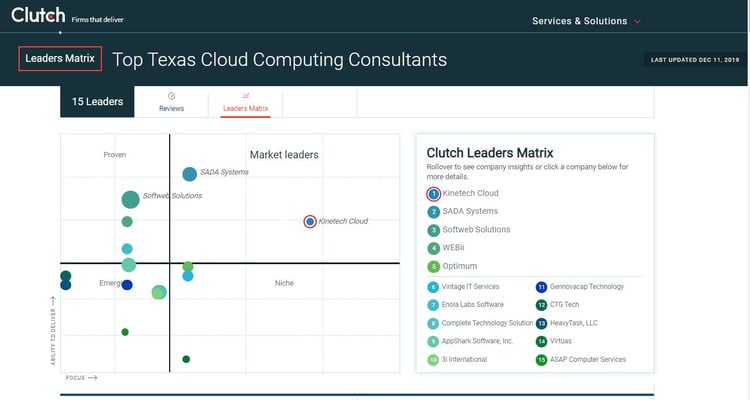Open Kinetech Cloud in legend list

[x=470, y=193]
